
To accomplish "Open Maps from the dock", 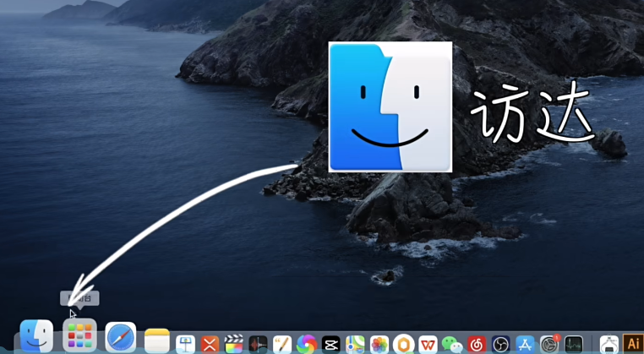I will coord(355,344).
